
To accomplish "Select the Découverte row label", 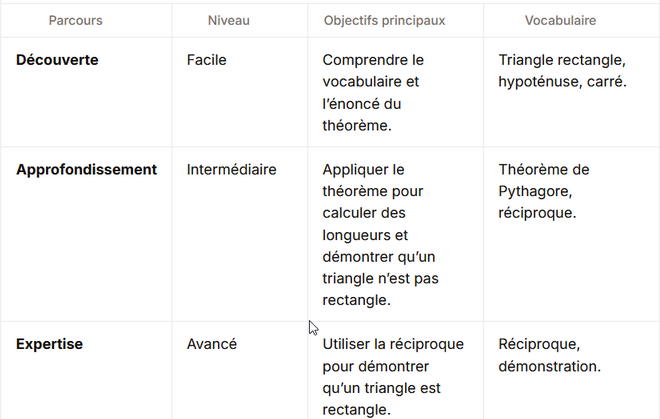I will pyautogui.click(x=57, y=60).
